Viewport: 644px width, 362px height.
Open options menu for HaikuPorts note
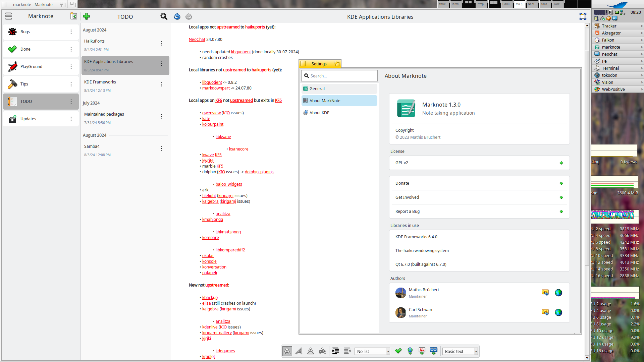click(162, 43)
